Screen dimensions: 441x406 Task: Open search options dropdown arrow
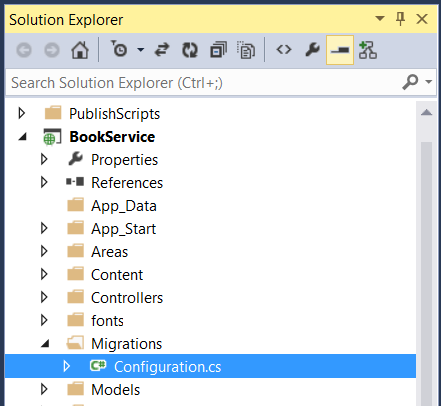pos(429,82)
